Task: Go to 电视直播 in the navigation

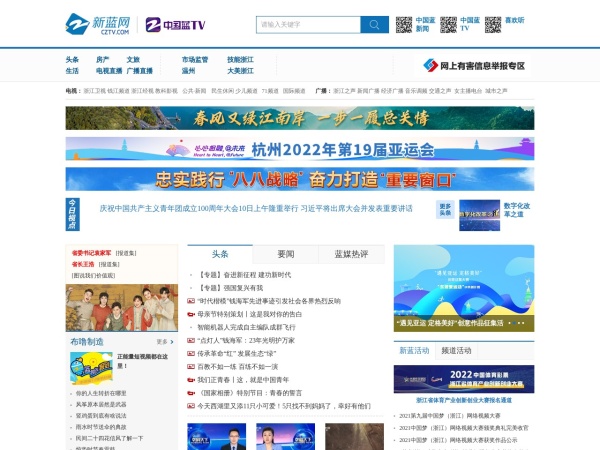Action: click(x=109, y=71)
